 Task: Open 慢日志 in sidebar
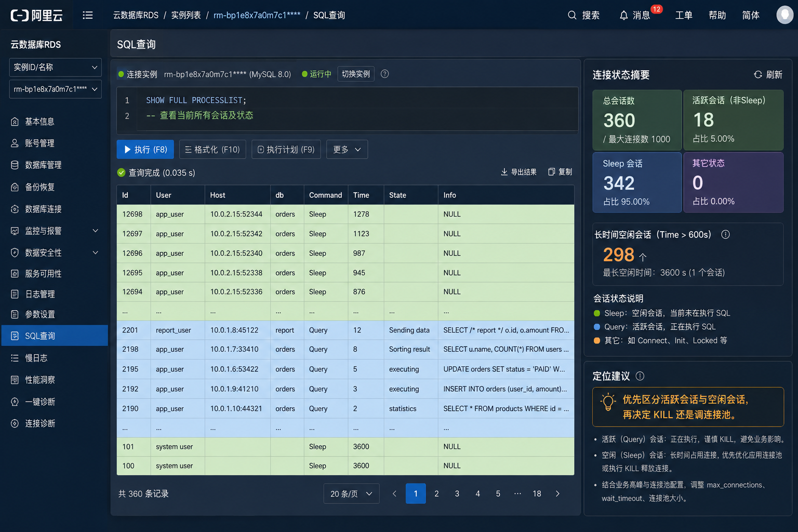coord(55,358)
